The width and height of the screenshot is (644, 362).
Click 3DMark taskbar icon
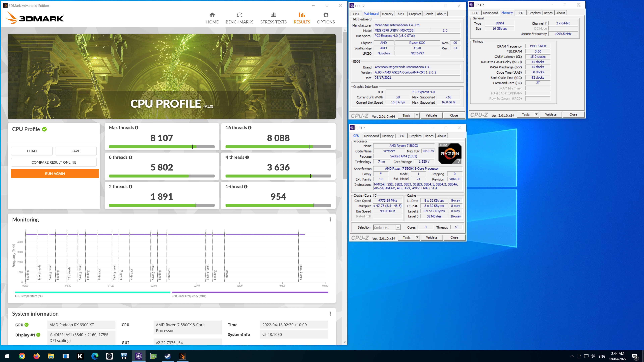[x=182, y=356]
